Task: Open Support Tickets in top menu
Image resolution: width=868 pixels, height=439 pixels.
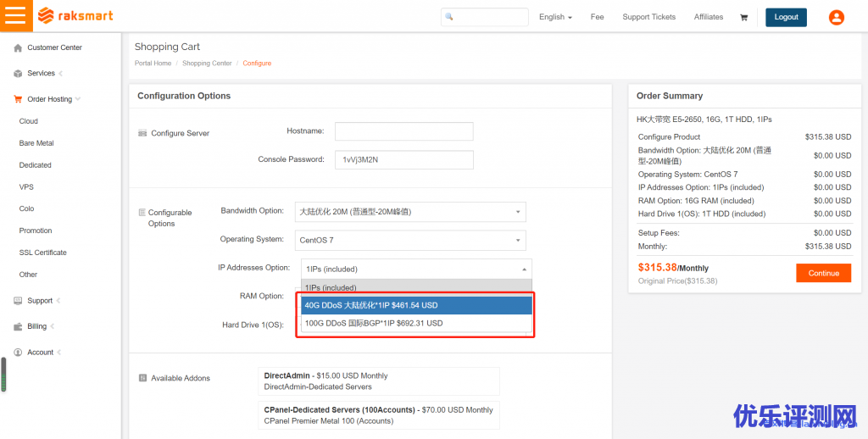Action: coord(648,17)
